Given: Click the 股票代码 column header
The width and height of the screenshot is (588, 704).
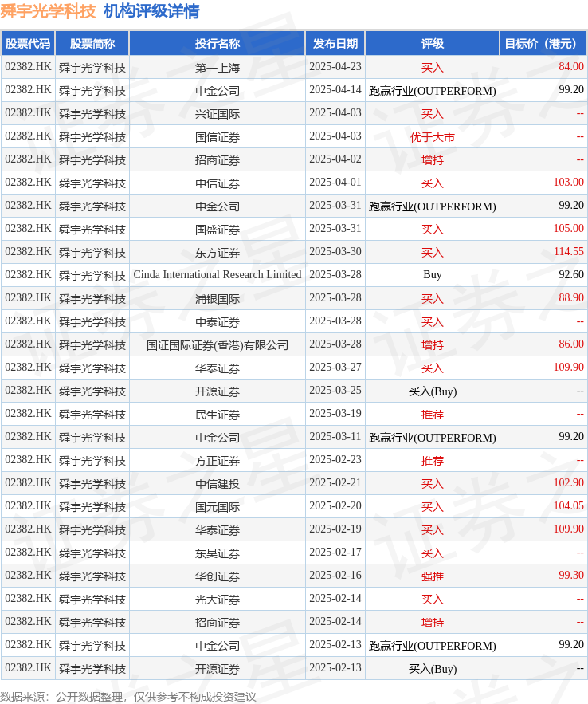Looking at the screenshot, I should pos(28,44).
